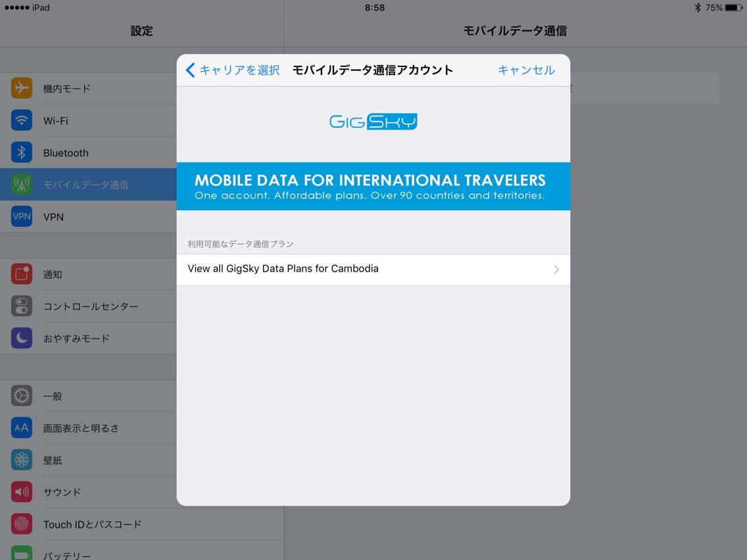Open コントロールセンター settings

[x=88, y=306]
